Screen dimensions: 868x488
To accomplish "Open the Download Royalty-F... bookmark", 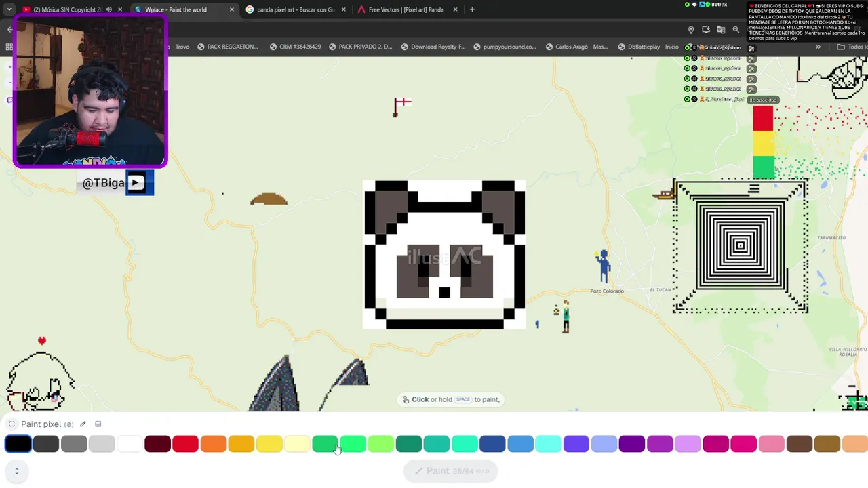I will click(433, 47).
